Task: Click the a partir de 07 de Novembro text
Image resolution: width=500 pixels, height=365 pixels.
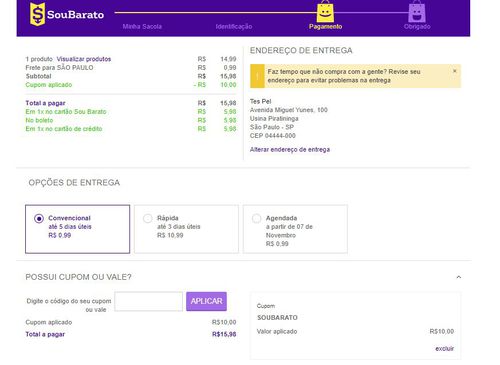Action: 289,231
